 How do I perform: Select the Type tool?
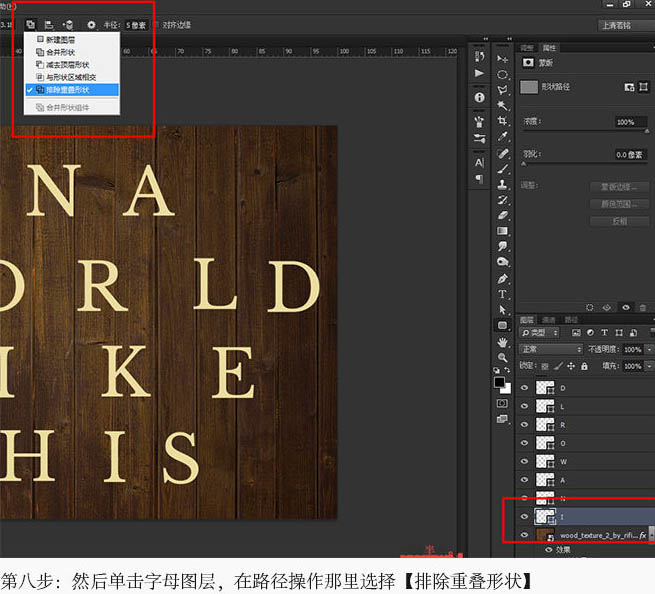click(503, 294)
